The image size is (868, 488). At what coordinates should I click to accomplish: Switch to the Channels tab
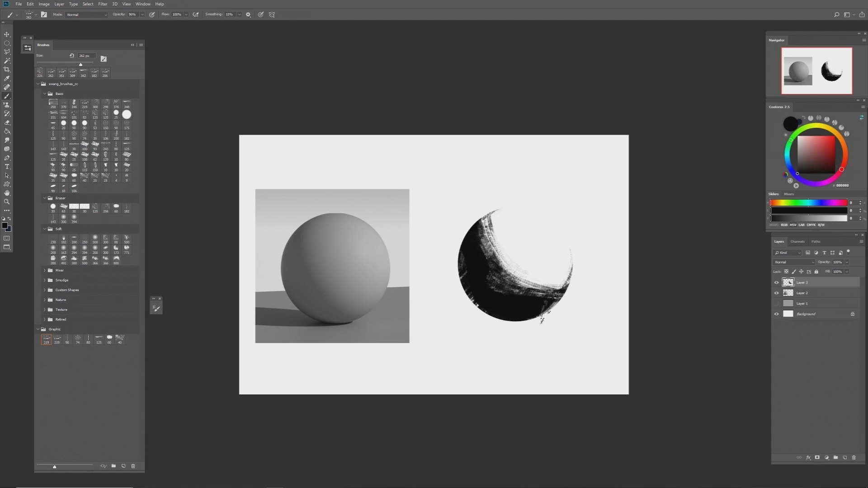pyautogui.click(x=797, y=242)
